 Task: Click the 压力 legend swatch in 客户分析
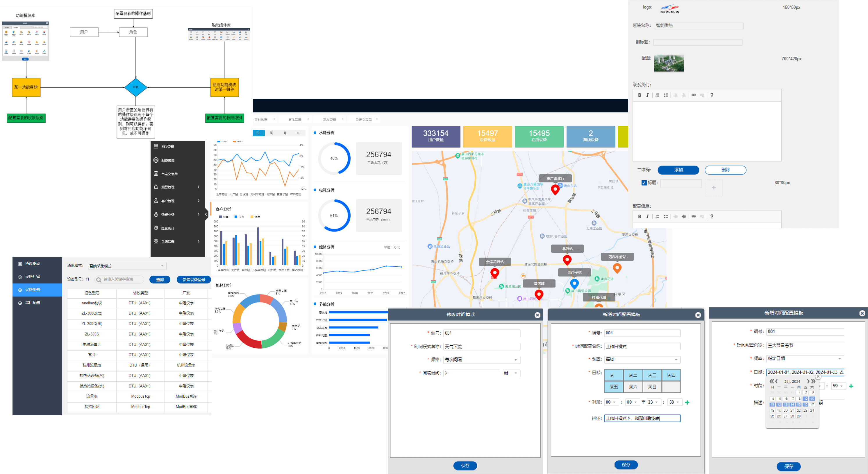pyautogui.click(x=236, y=217)
